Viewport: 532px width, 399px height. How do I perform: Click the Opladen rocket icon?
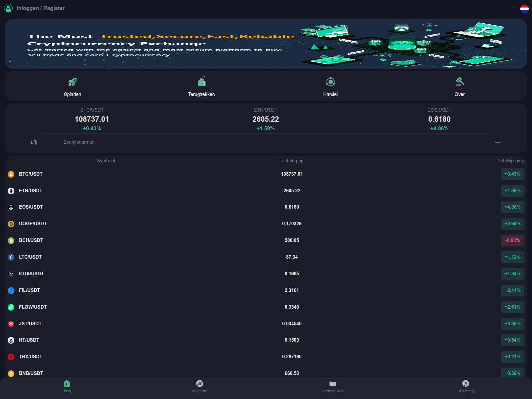point(72,82)
